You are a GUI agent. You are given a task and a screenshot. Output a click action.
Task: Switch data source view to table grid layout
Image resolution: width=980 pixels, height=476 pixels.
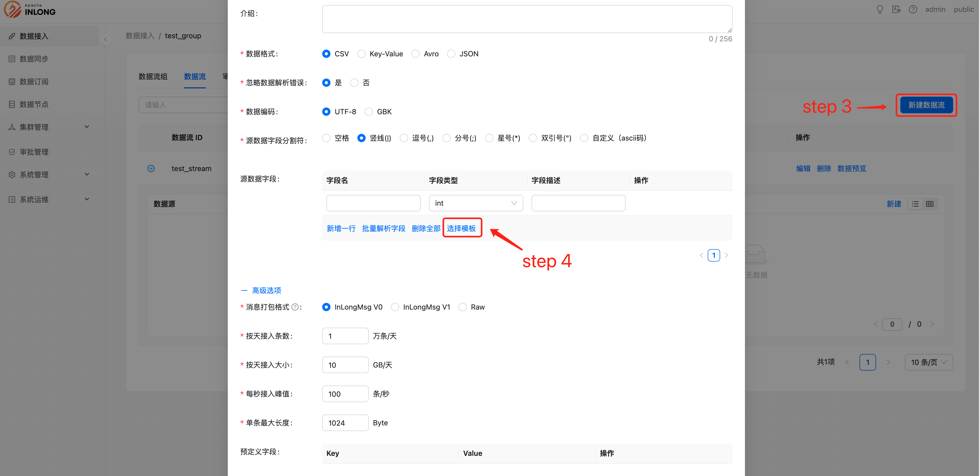pos(930,204)
